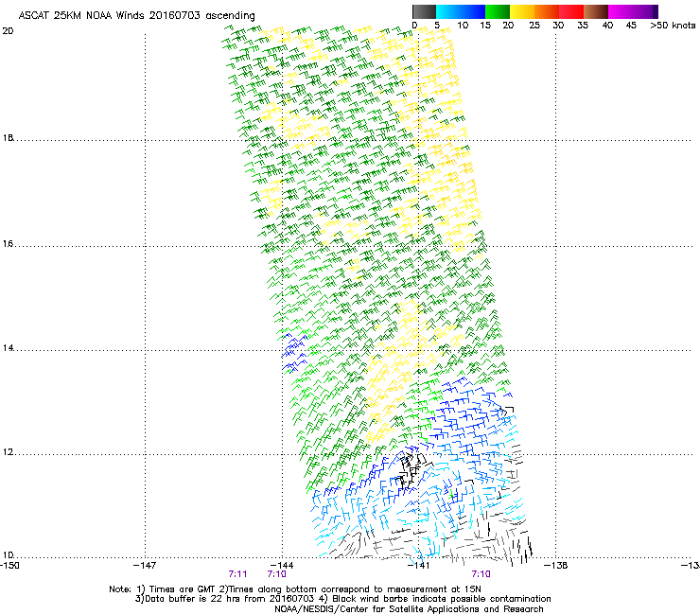Select the purple 45-50 knots color segment
Image resolution: width=700 pixels, height=615 pixels.
coord(645,11)
